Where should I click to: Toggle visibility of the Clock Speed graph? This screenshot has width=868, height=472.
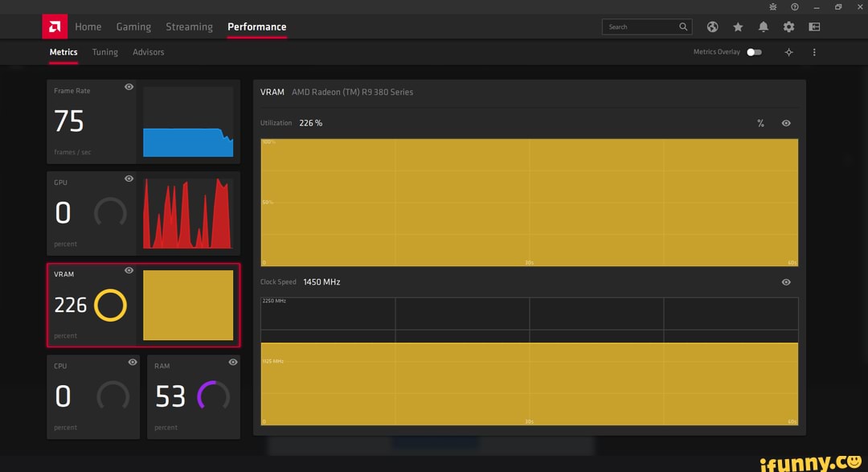tap(786, 281)
